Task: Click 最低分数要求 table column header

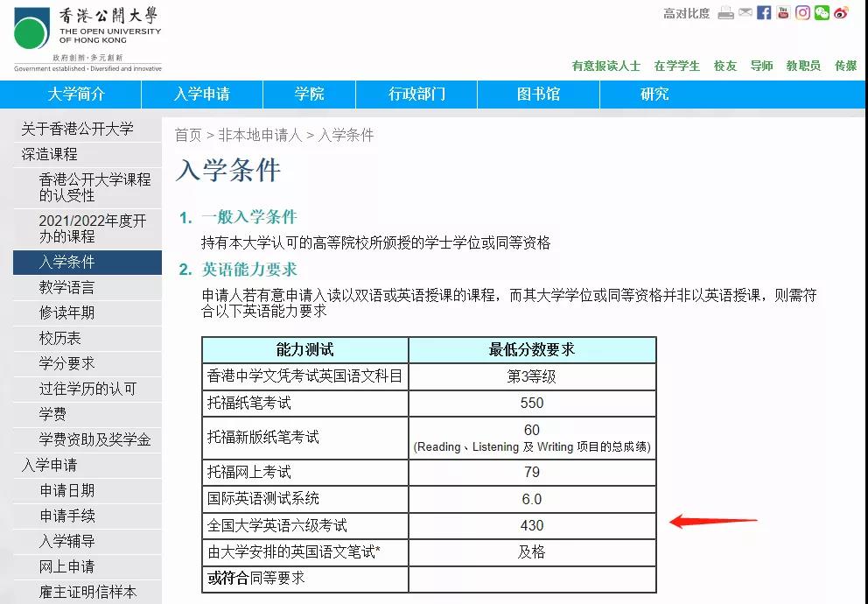Action: tap(532, 350)
